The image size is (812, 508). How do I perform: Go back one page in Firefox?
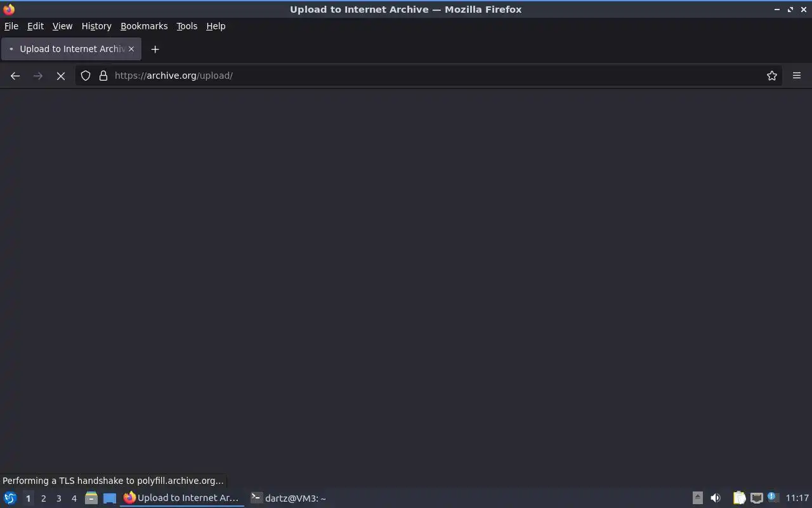point(15,76)
